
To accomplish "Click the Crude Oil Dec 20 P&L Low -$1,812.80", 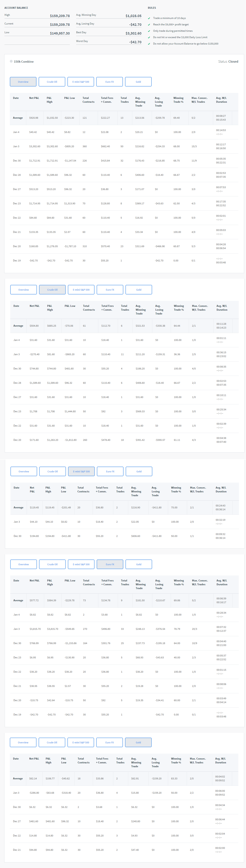I will pyautogui.click(x=71, y=440).
